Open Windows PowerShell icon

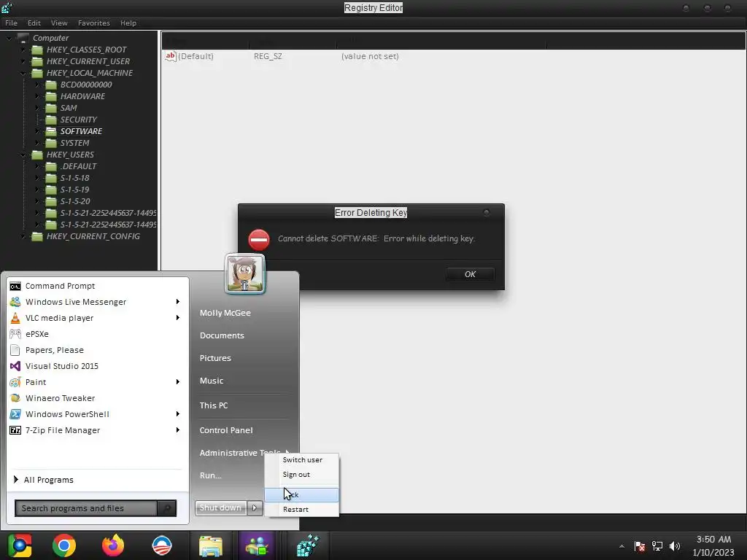click(x=15, y=414)
